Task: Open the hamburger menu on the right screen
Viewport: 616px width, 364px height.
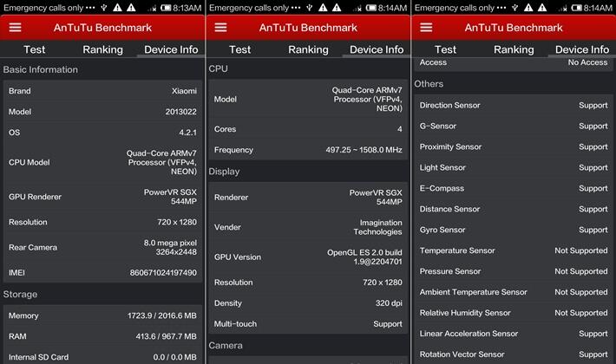Action: tap(426, 27)
